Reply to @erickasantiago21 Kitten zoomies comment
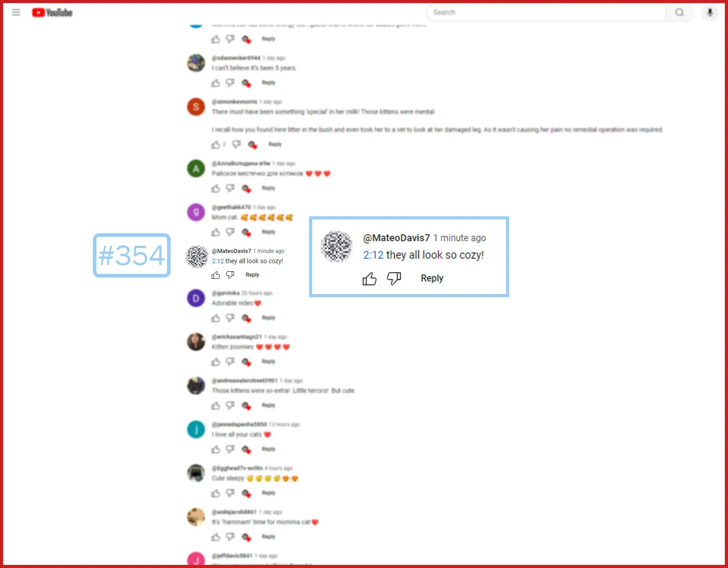Screen dimensions: 728x568 268,362
